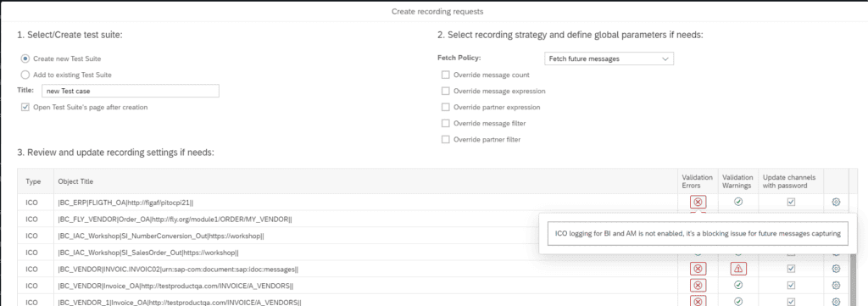Click the Validation Errors column header
868x306 pixels.
(698, 181)
